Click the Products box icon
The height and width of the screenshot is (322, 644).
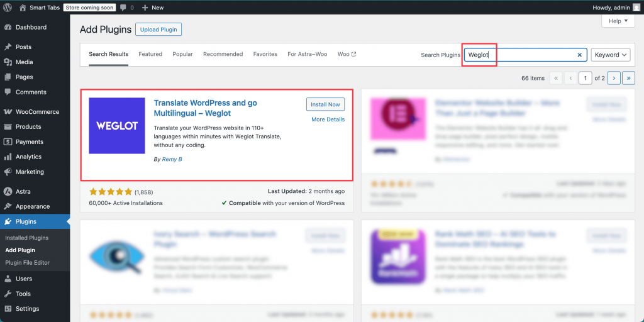tap(8, 127)
